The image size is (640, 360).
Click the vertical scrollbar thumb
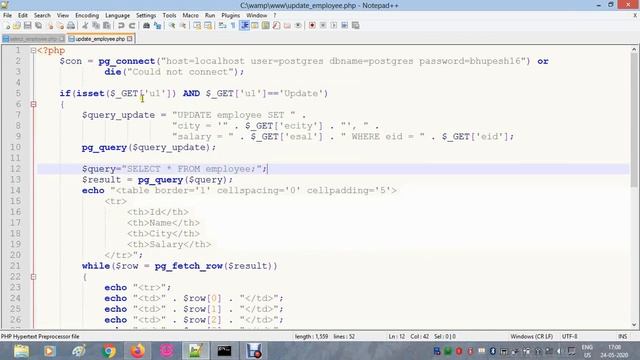click(x=633, y=120)
